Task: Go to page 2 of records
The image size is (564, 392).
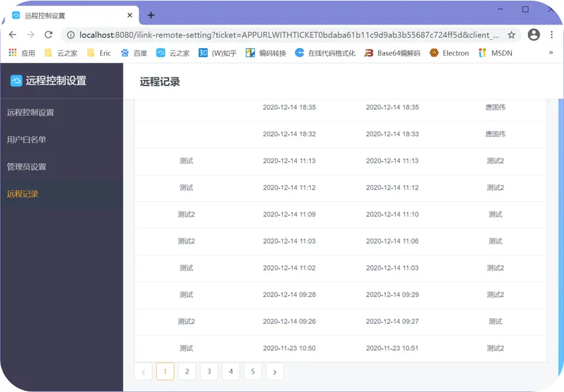Action: pyautogui.click(x=187, y=371)
